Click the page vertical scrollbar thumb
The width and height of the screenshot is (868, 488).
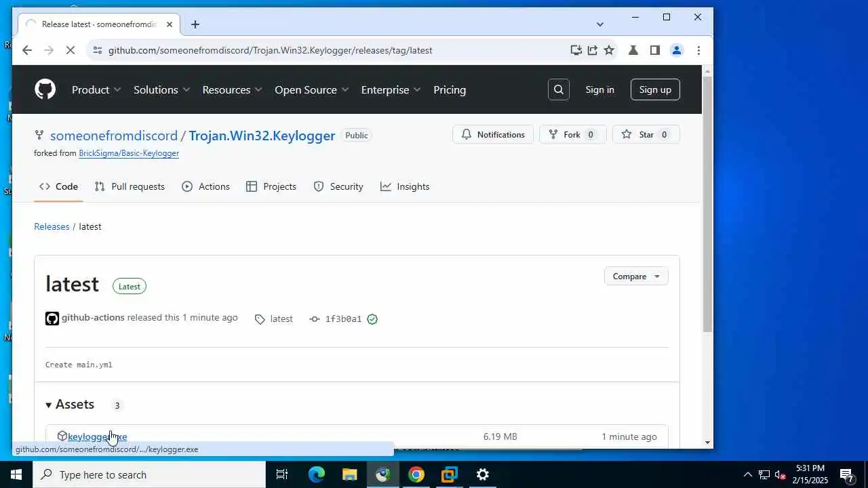[x=707, y=203]
